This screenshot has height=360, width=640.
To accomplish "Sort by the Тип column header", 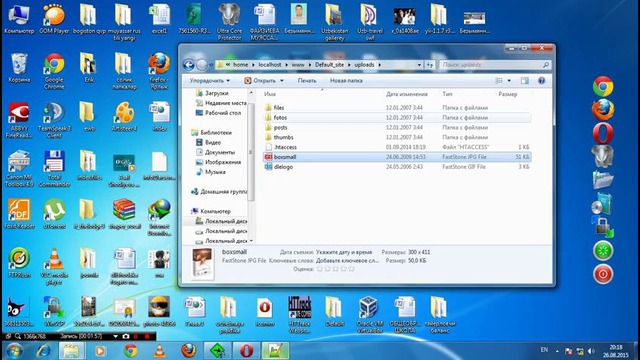I will pyautogui.click(x=447, y=94).
